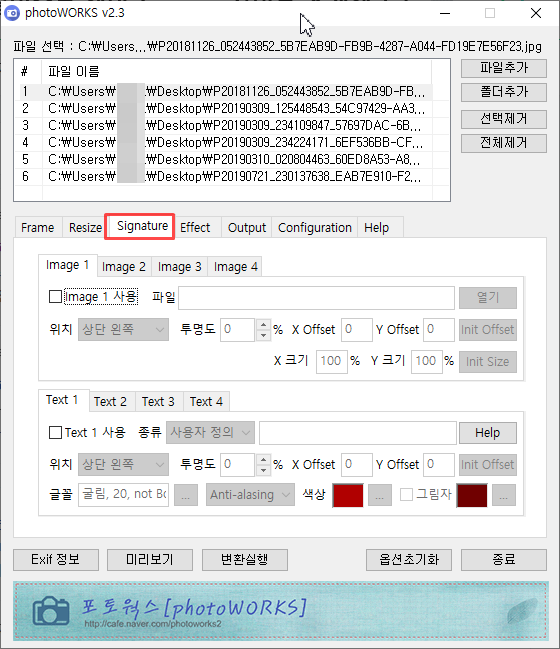This screenshot has width=560, height=649.
Task: Click the photoWORKS camera banner logo
Action: (x=51, y=611)
